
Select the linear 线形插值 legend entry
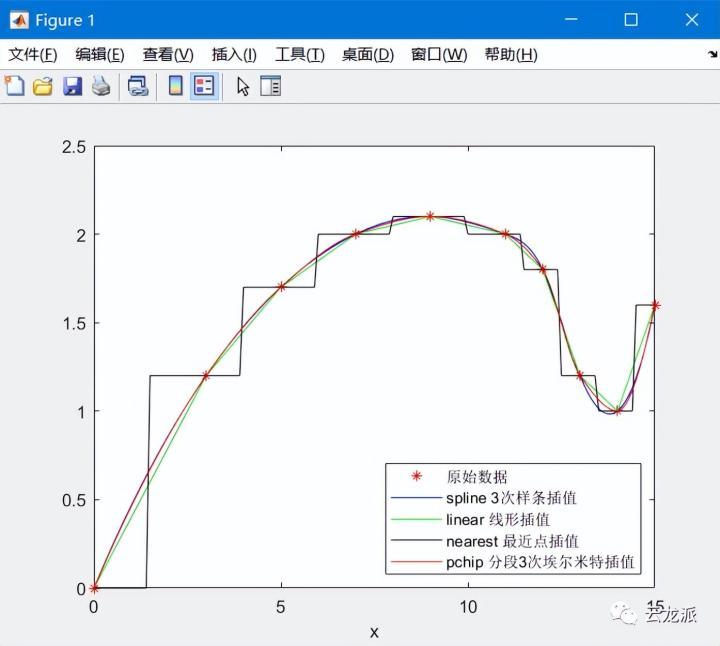point(498,519)
